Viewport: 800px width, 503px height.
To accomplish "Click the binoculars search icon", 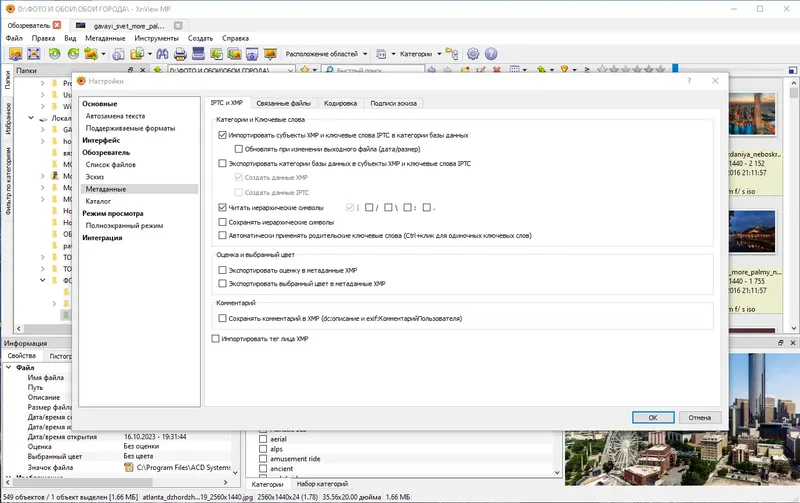I will coord(162,54).
